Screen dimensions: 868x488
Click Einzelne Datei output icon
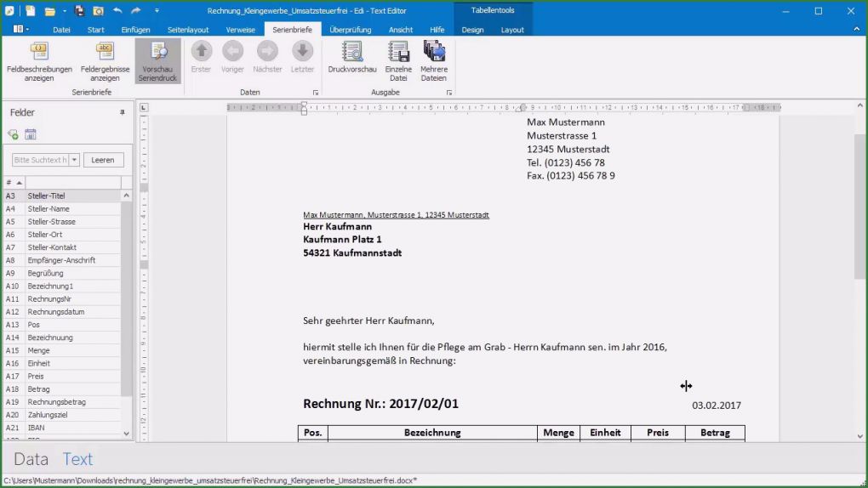398,52
